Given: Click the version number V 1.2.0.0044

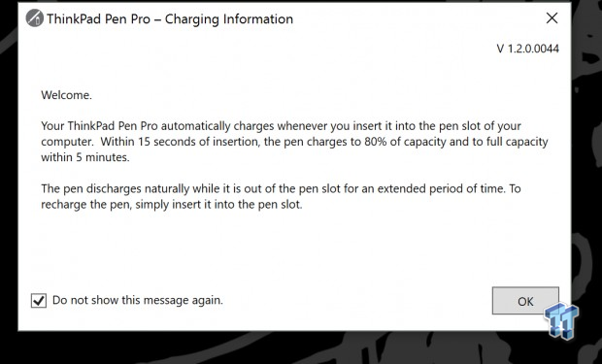Looking at the screenshot, I should click(x=527, y=49).
